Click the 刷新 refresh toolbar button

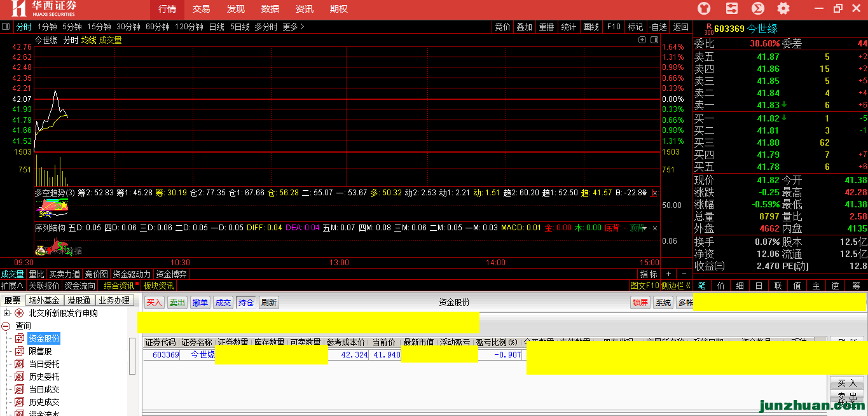point(269,303)
